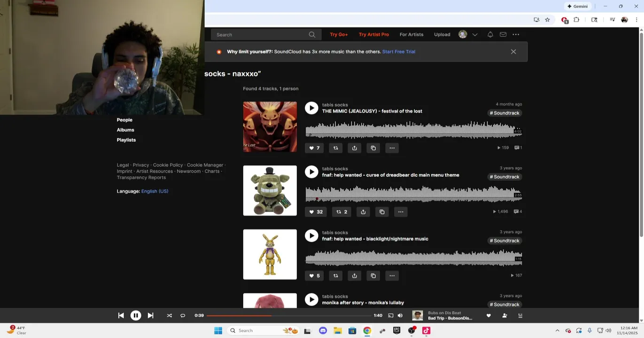Open the next-up queue list

[x=520, y=316]
